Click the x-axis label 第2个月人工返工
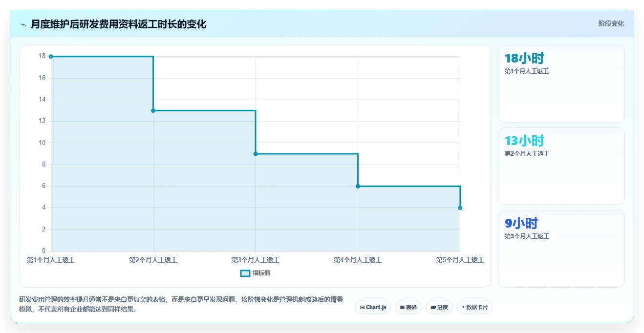The height and width of the screenshot is (333, 644). click(153, 260)
